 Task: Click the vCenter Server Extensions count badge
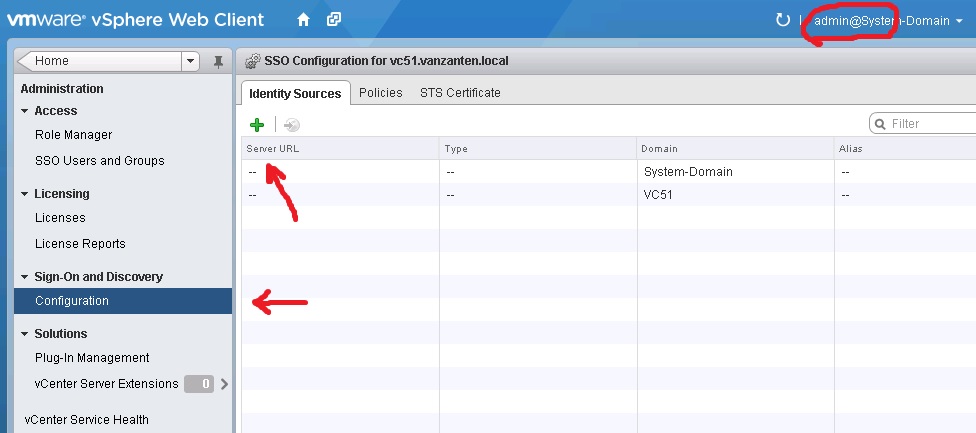[x=199, y=384]
